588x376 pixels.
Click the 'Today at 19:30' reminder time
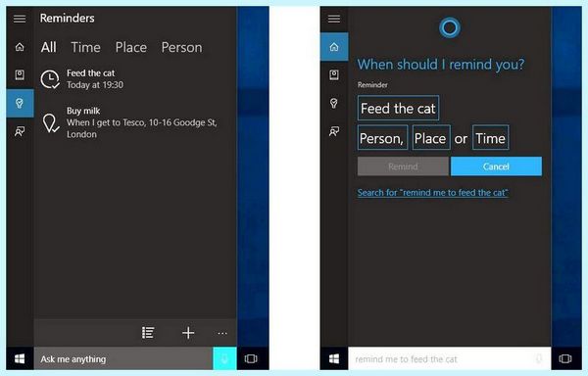coord(95,85)
